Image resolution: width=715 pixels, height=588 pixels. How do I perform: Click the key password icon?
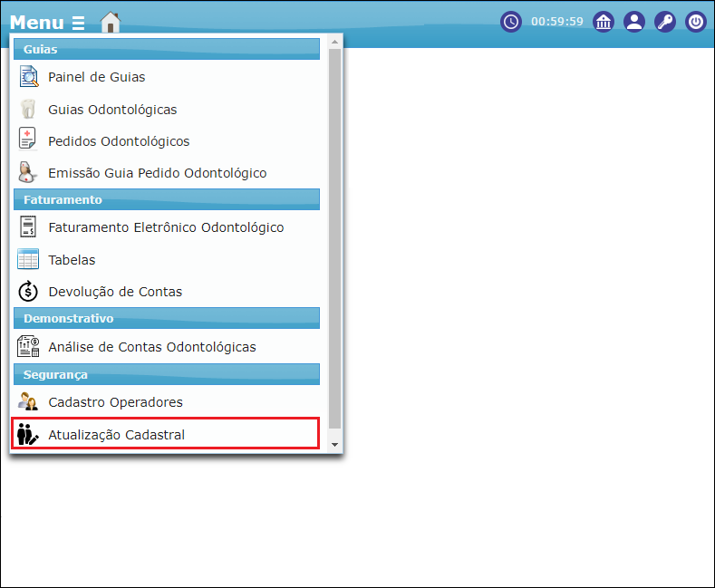coord(665,22)
